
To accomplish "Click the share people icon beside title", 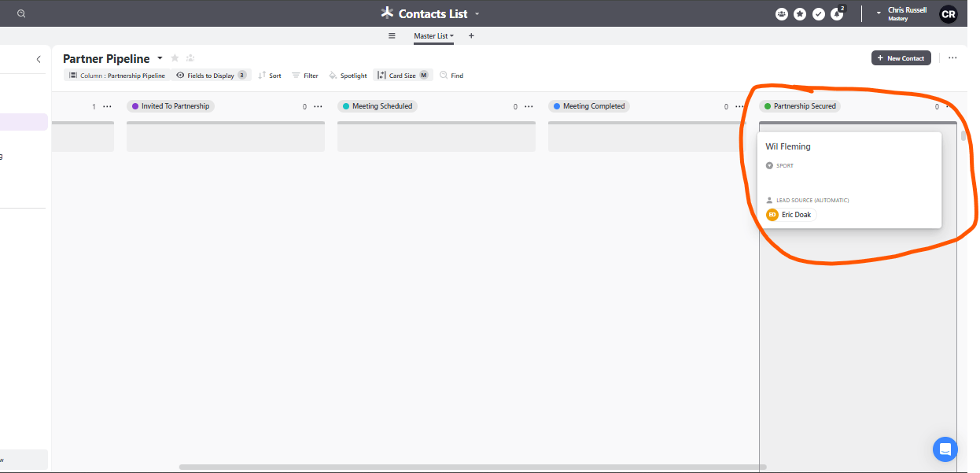I will [x=190, y=58].
